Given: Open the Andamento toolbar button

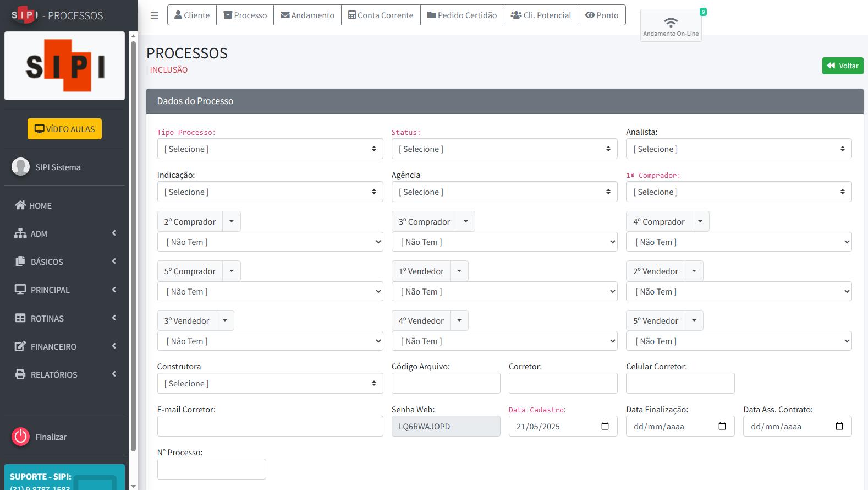Looking at the screenshot, I should tap(307, 15).
